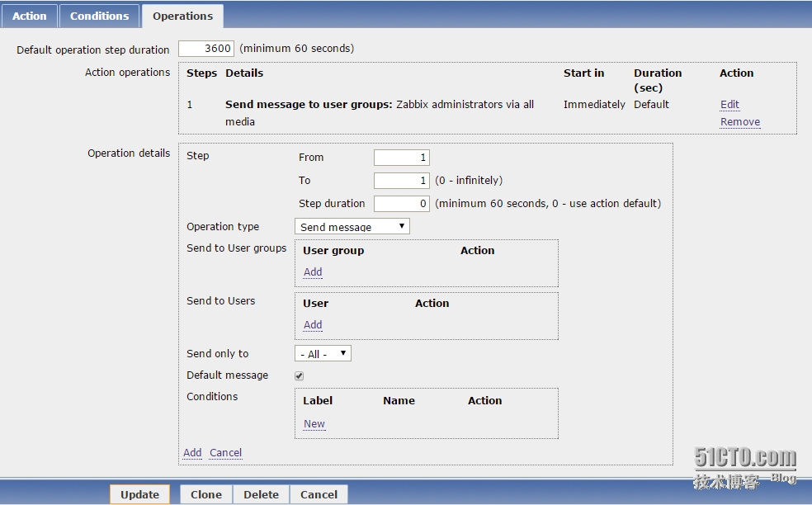Click the Step From input field
This screenshot has width=812, height=505.
click(402, 158)
